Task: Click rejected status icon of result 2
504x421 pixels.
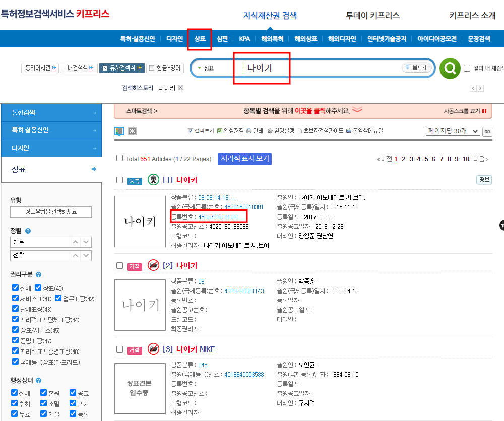Action: pyautogui.click(x=153, y=265)
